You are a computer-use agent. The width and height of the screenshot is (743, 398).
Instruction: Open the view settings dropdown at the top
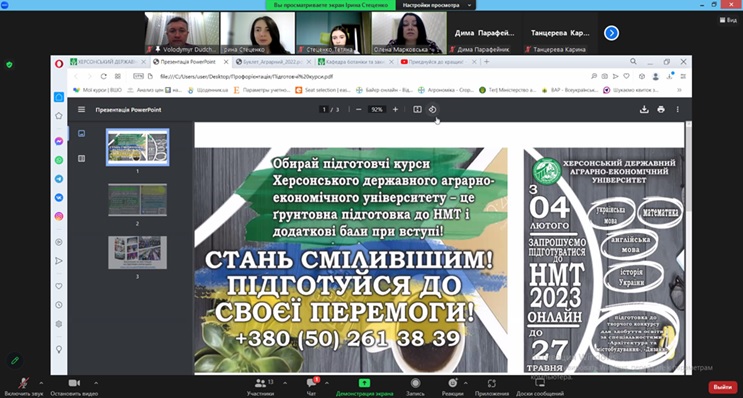click(x=436, y=5)
